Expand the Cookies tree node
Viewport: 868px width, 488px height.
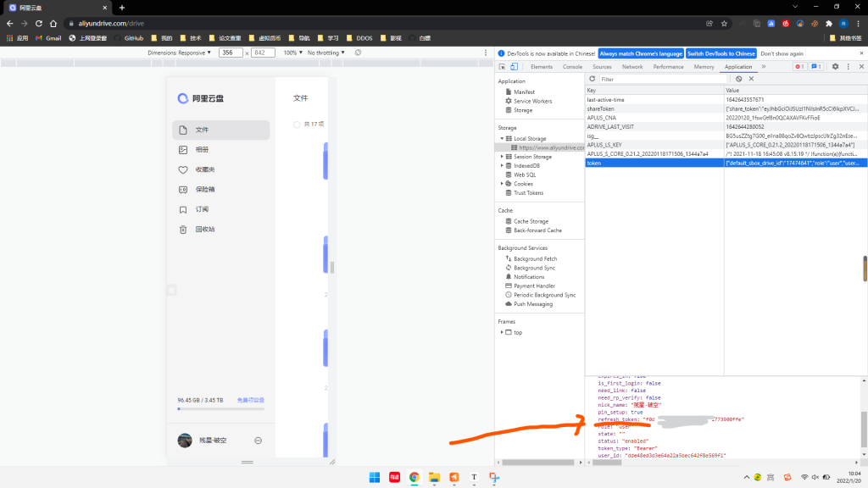(502, 184)
